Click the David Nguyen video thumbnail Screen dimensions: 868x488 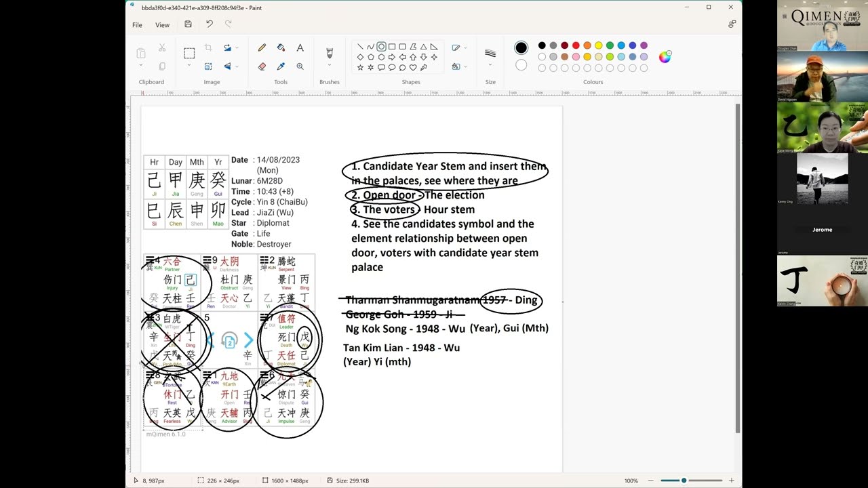pyautogui.click(x=822, y=76)
